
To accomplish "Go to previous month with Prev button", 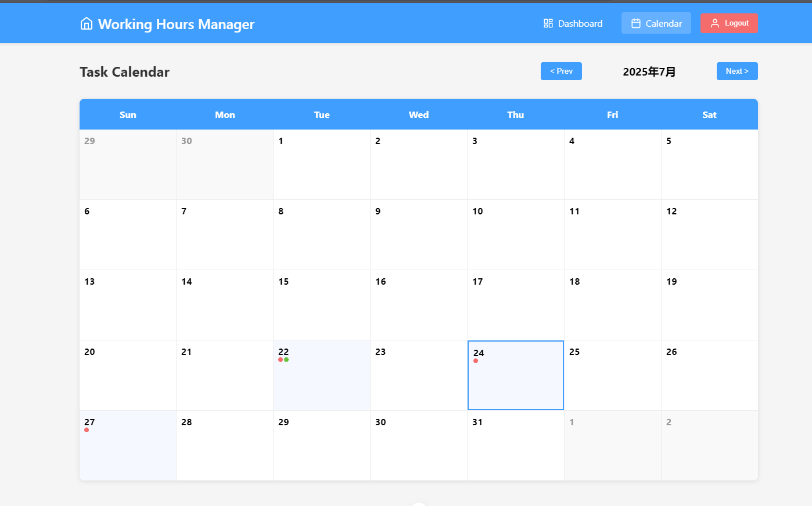I will click(x=561, y=71).
